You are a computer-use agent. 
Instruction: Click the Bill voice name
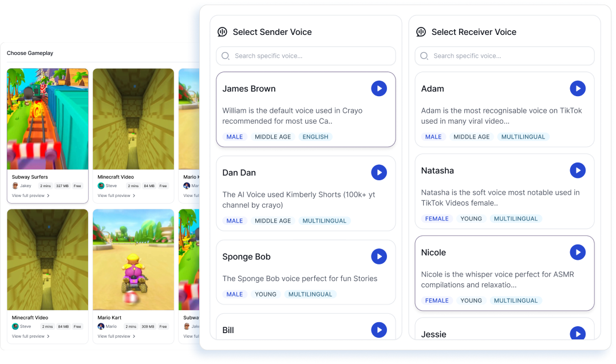[228, 330]
